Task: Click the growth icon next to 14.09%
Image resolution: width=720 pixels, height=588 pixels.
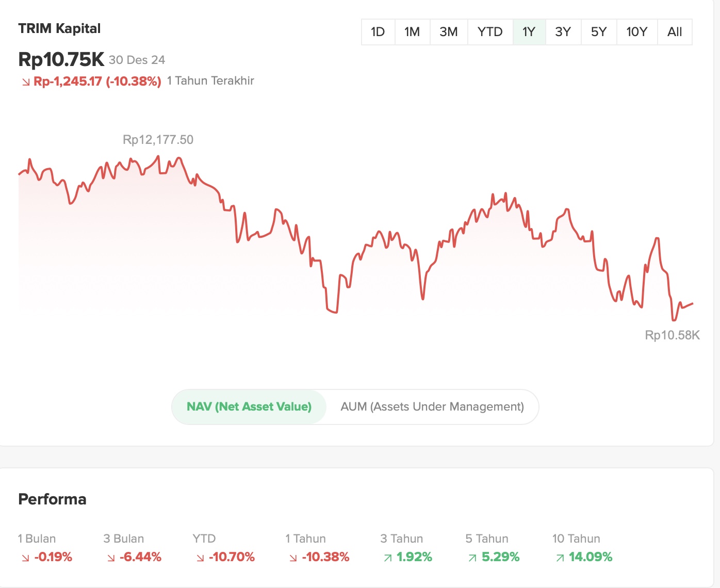Action: (x=560, y=557)
